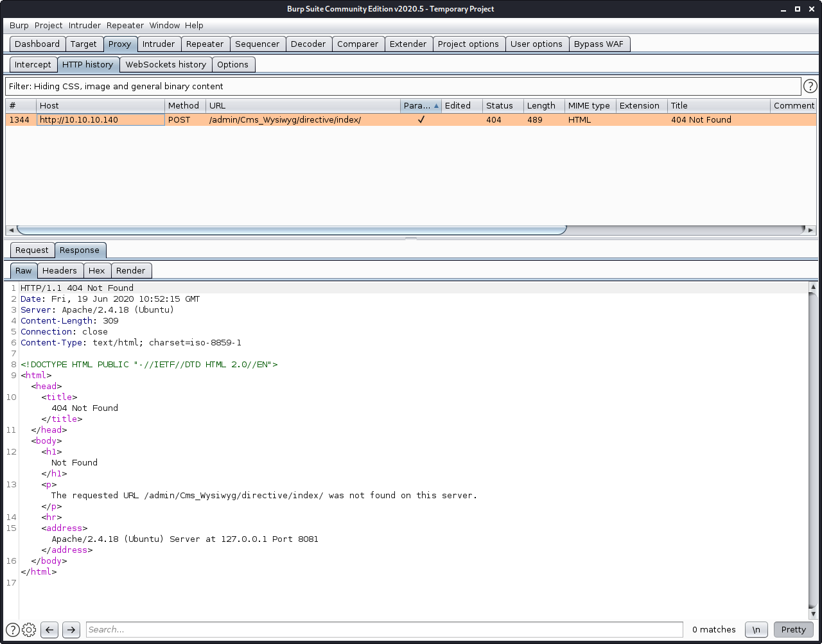Click the filter bar to edit filters

coord(403,86)
